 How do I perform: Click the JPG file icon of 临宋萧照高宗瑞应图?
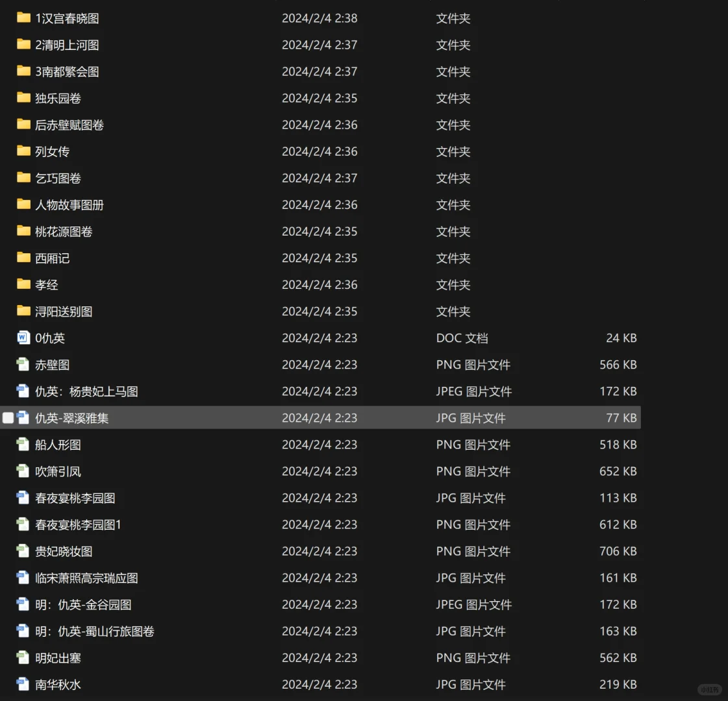click(23, 578)
